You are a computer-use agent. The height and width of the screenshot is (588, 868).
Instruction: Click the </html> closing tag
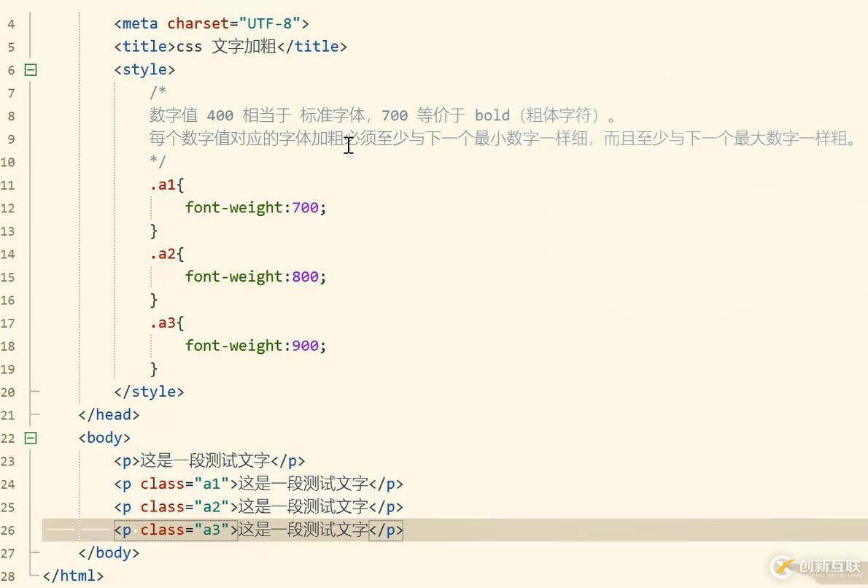tap(73, 576)
